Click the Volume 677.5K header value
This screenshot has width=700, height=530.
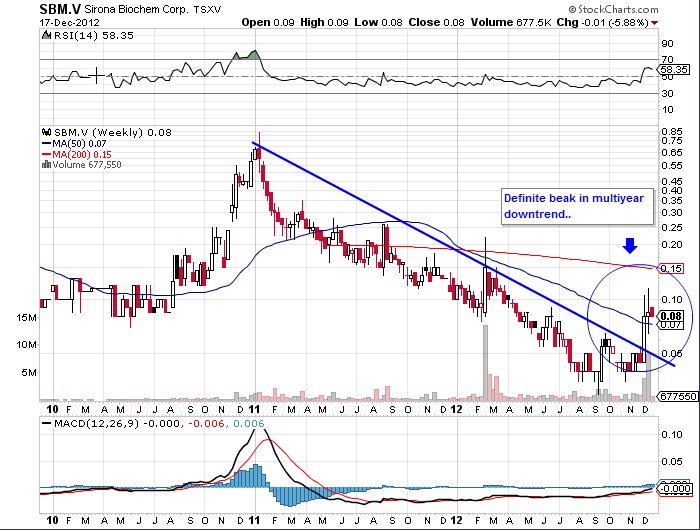[511, 22]
